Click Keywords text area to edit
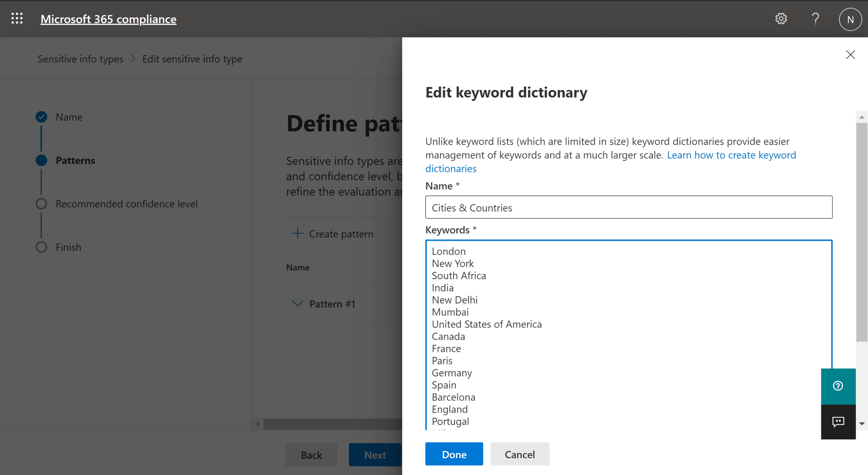 [628, 334]
